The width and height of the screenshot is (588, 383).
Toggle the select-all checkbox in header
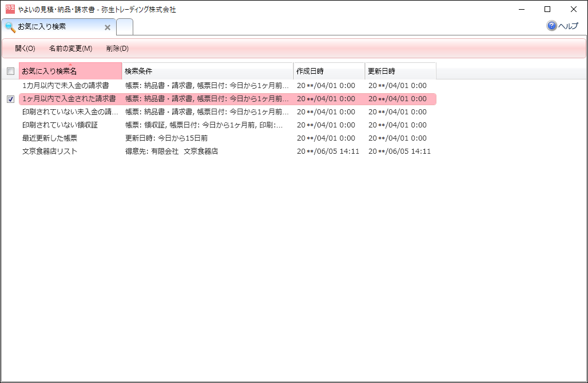(x=10, y=71)
